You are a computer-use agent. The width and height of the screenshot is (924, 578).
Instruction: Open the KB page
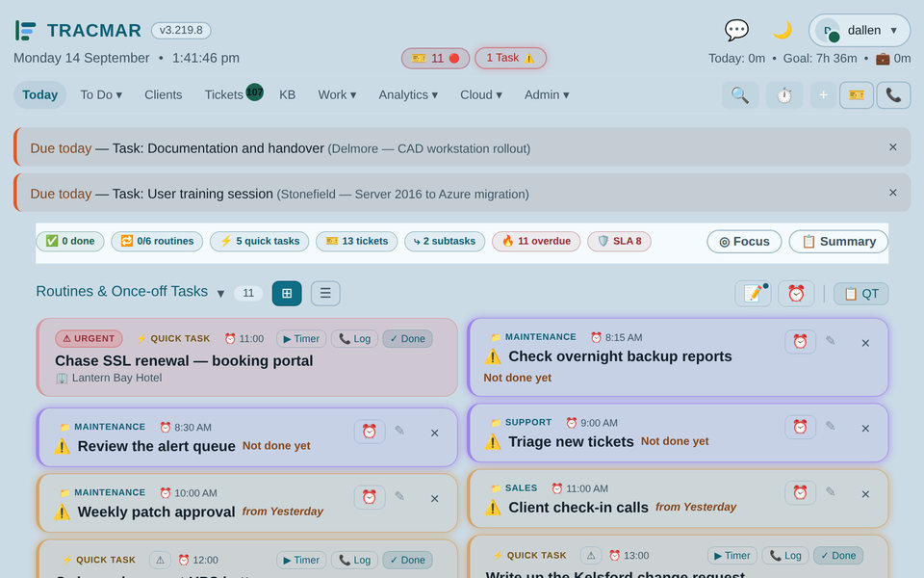click(x=287, y=95)
